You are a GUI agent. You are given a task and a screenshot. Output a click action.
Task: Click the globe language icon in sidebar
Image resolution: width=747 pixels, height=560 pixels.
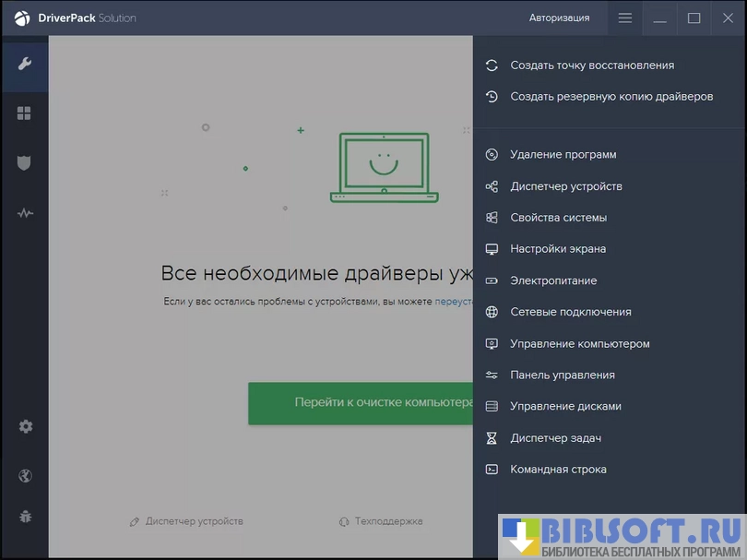(25, 476)
